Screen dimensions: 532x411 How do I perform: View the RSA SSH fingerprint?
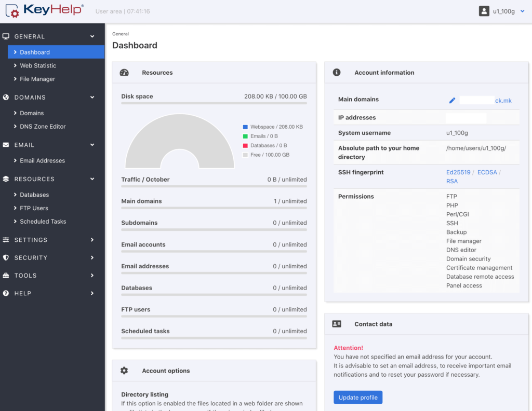[x=452, y=181]
